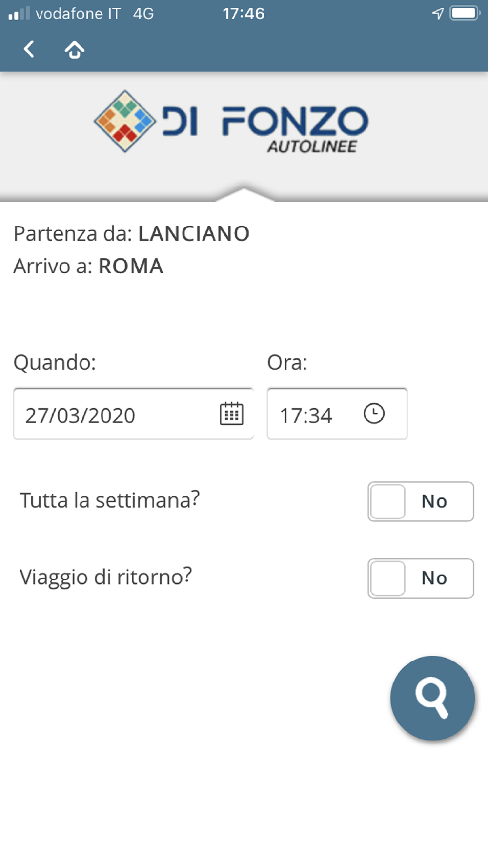Viewport: 488px width, 868px height.
Task: Tap the back arrow icon
Action: pos(29,49)
